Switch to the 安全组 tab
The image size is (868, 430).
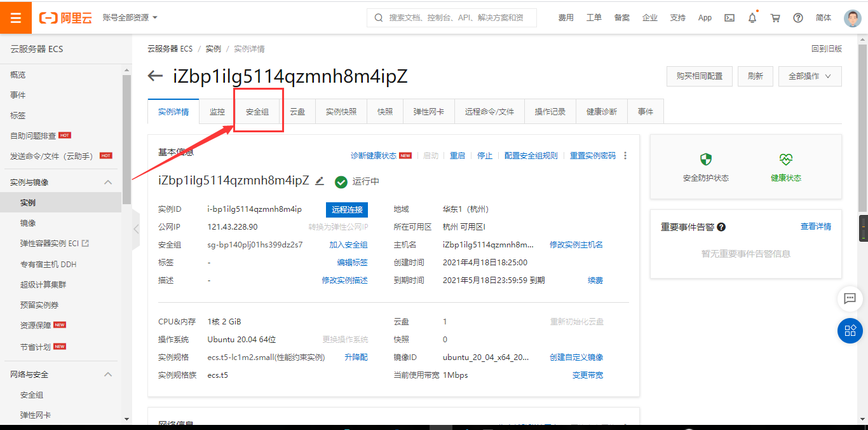click(x=257, y=111)
